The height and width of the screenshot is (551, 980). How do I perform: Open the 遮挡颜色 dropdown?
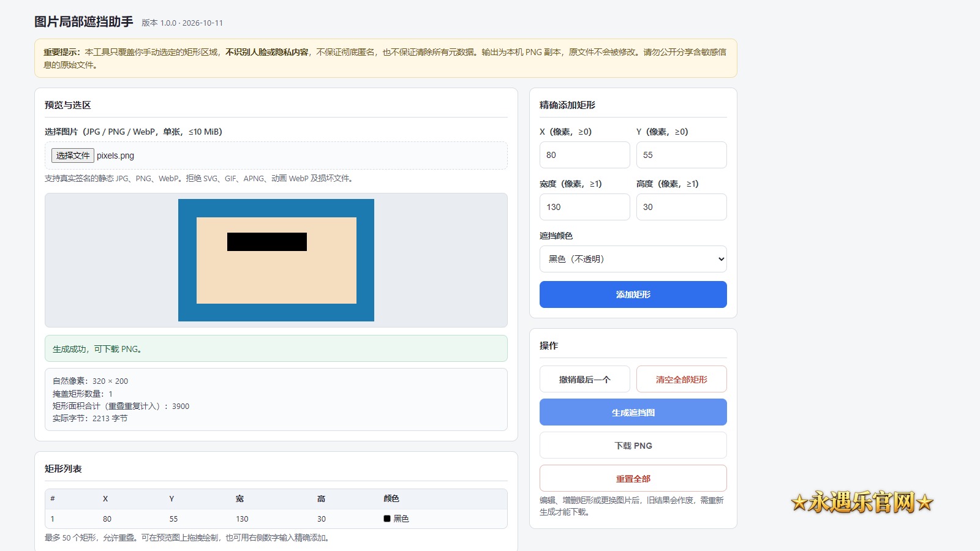pos(633,259)
